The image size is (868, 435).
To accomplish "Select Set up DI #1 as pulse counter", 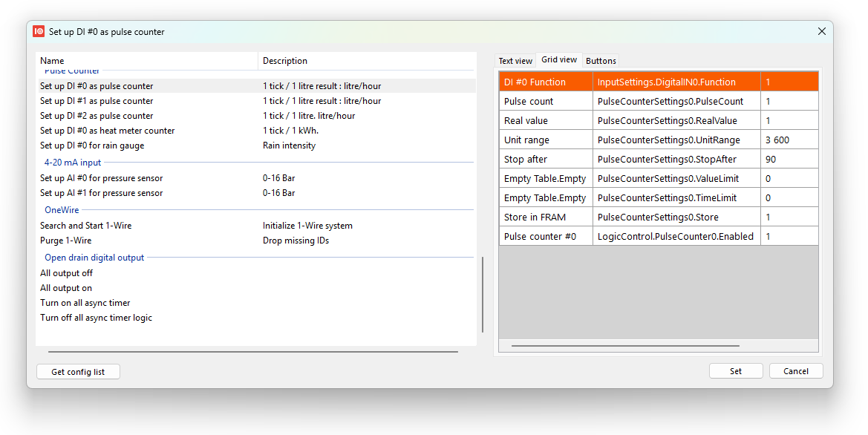I will [x=255, y=101].
